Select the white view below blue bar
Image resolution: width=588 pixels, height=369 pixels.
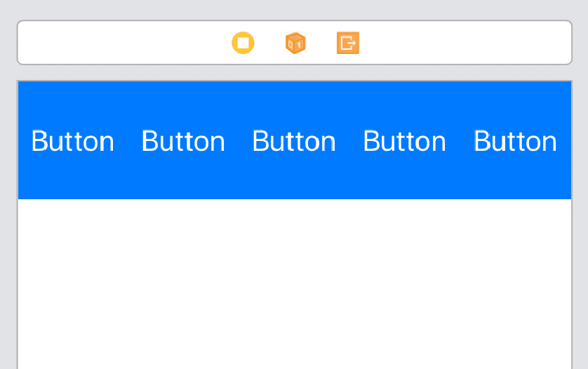point(295,281)
